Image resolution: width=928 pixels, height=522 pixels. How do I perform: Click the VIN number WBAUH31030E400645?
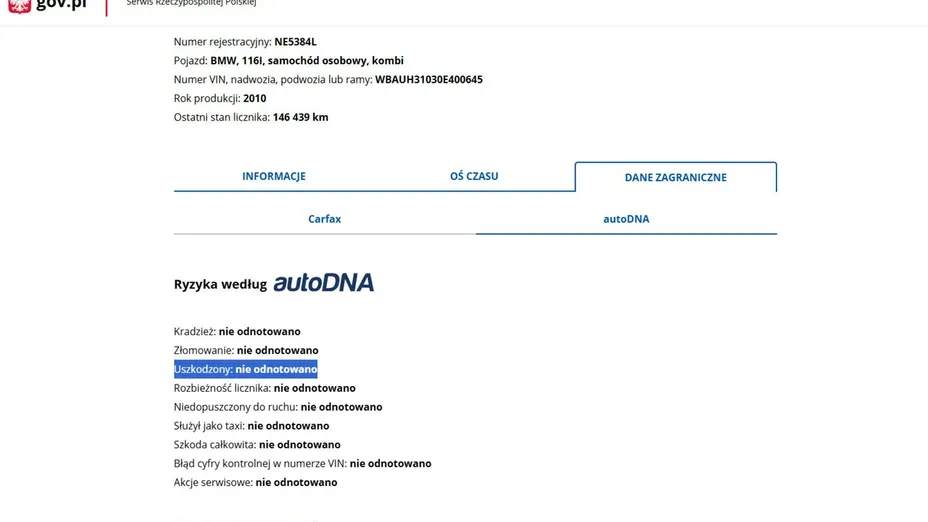pos(428,80)
